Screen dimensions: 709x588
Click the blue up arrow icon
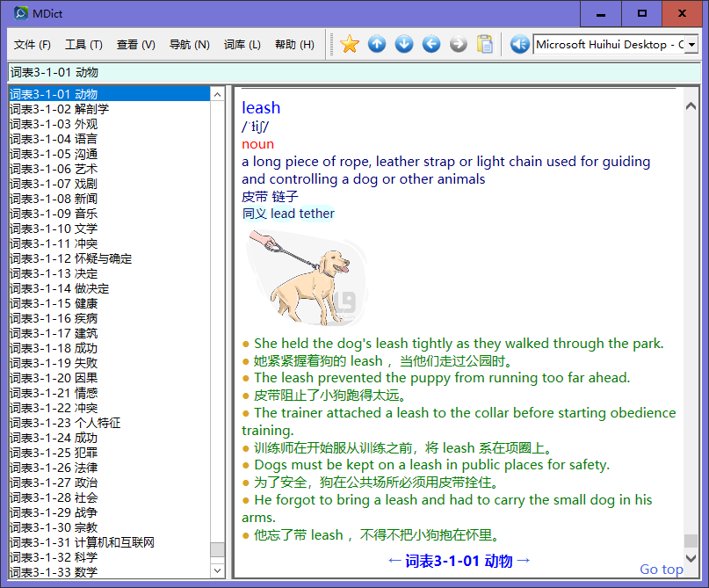pos(377,44)
